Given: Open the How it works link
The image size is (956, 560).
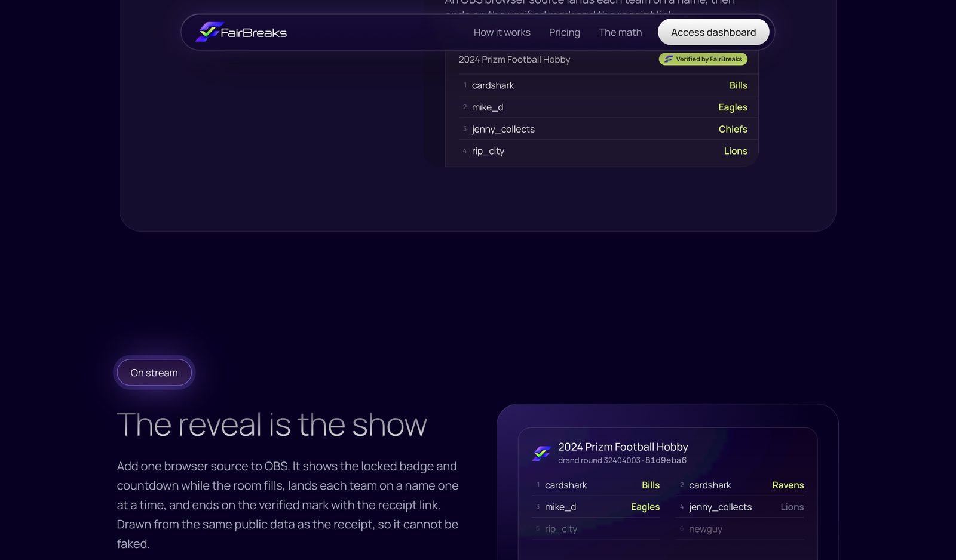Looking at the screenshot, I should (502, 32).
